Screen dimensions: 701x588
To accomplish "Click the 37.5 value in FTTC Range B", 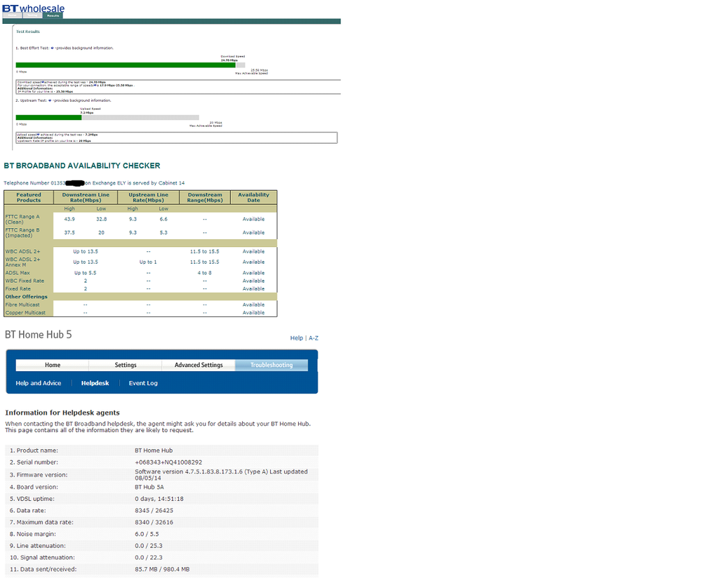I will 69,232.
